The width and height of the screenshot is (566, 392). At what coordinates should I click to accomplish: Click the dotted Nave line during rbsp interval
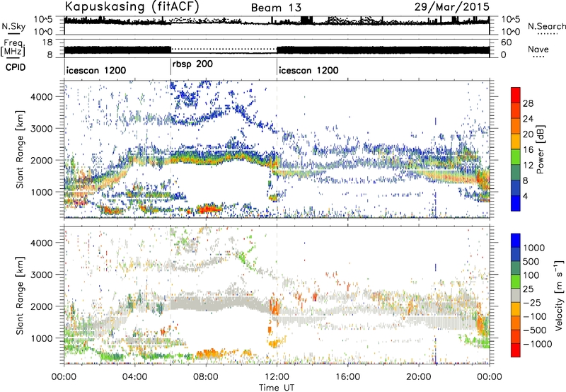point(224,49)
